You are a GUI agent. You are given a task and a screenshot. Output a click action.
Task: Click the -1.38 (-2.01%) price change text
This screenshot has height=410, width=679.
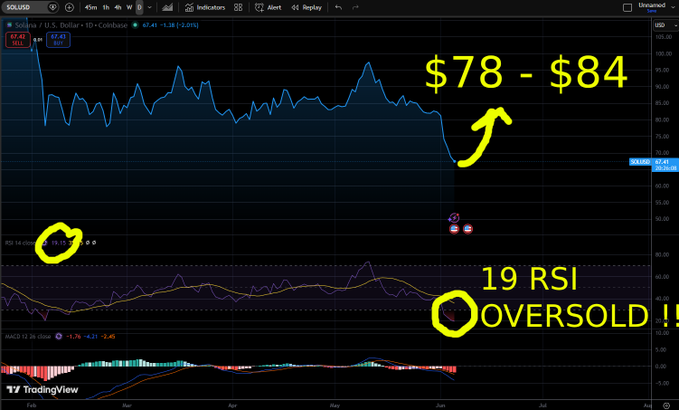coord(179,25)
